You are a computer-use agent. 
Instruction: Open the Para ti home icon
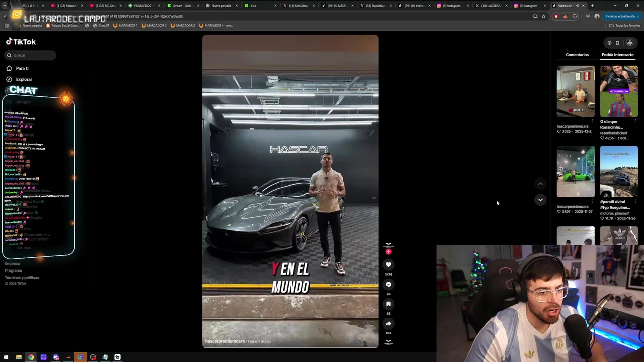[9, 68]
